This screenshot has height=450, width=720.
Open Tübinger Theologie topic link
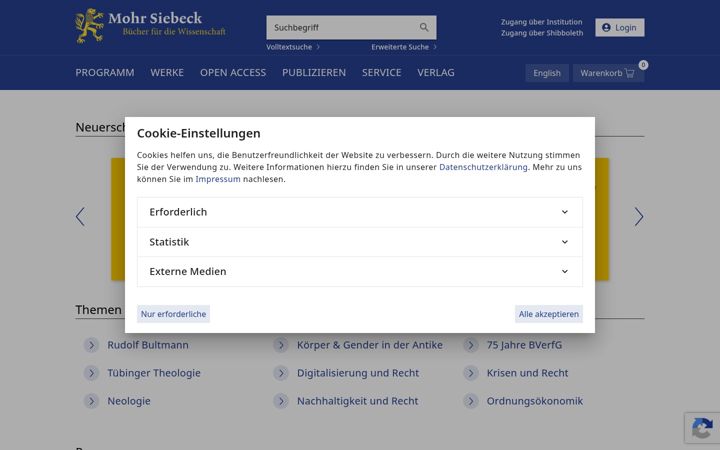[154, 373]
